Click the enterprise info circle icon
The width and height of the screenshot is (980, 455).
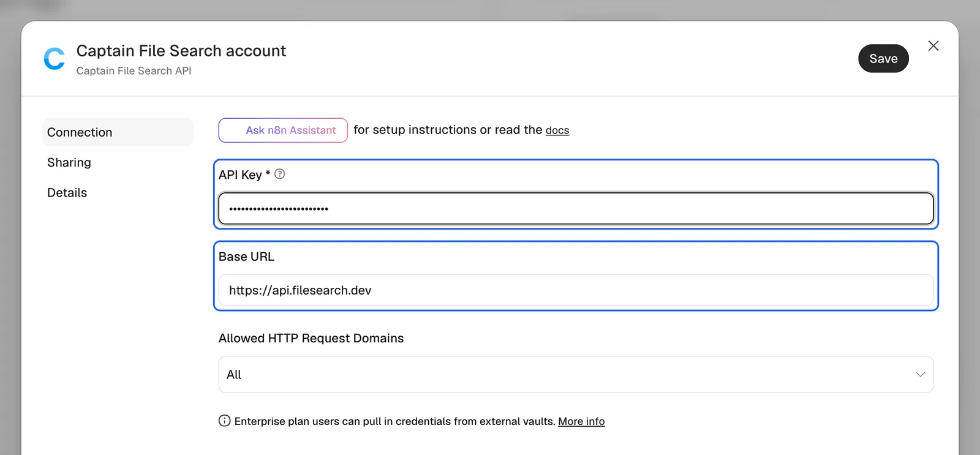225,421
